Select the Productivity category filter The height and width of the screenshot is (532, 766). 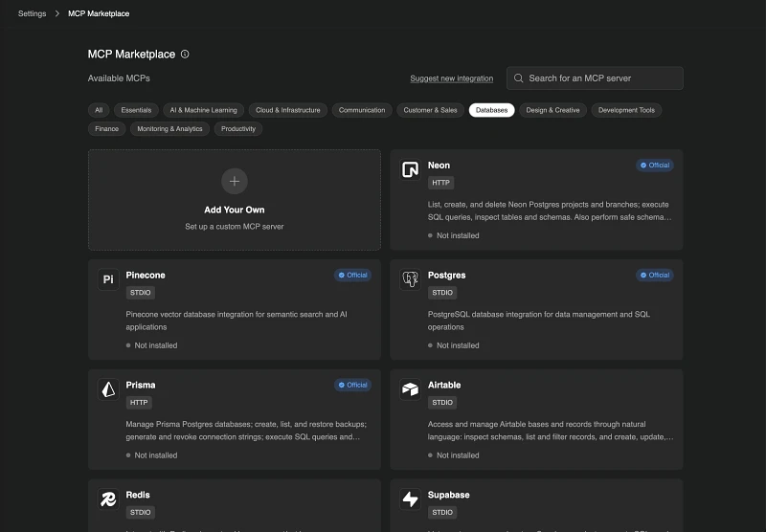[x=238, y=129]
